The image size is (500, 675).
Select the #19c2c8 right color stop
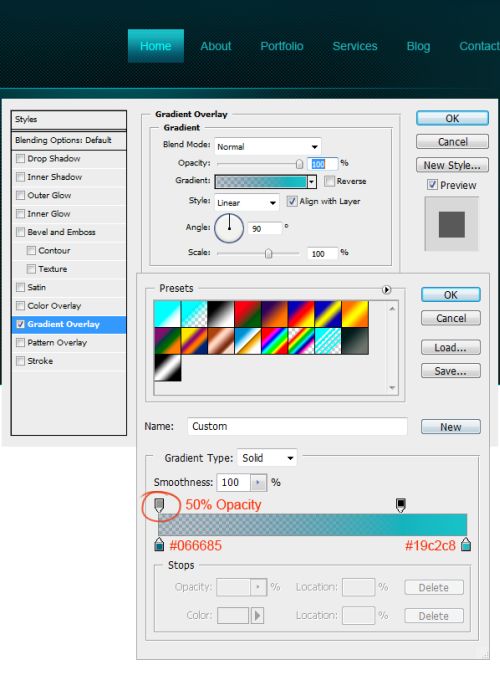(x=466, y=544)
